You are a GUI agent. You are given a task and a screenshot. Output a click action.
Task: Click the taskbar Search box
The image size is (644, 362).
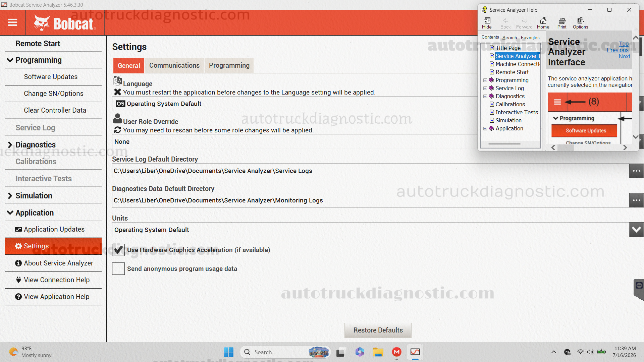click(285, 352)
